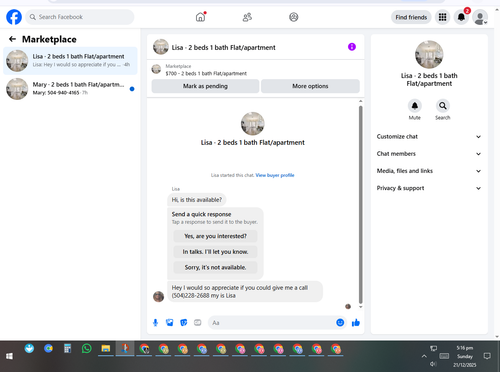Viewport: 500px width, 372px height.
Task: Open the Facebook logo home link
Action: click(x=14, y=17)
